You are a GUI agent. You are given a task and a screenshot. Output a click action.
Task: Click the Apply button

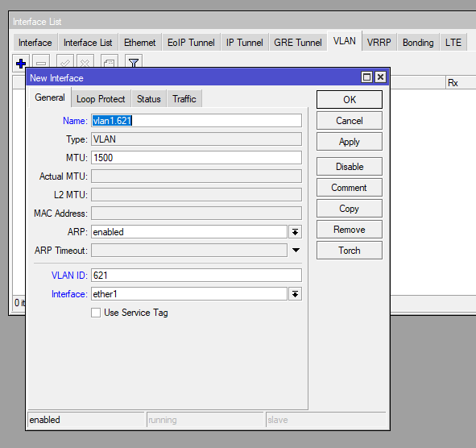point(350,142)
